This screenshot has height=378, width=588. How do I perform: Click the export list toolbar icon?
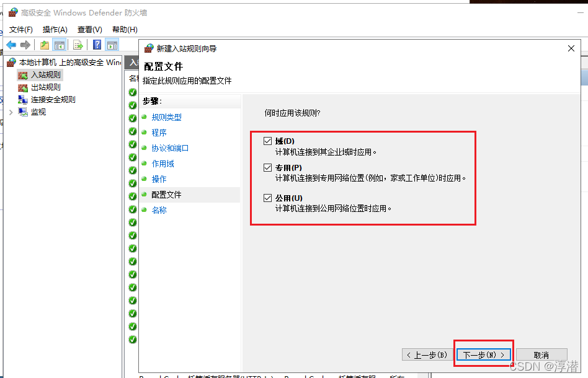coord(78,45)
